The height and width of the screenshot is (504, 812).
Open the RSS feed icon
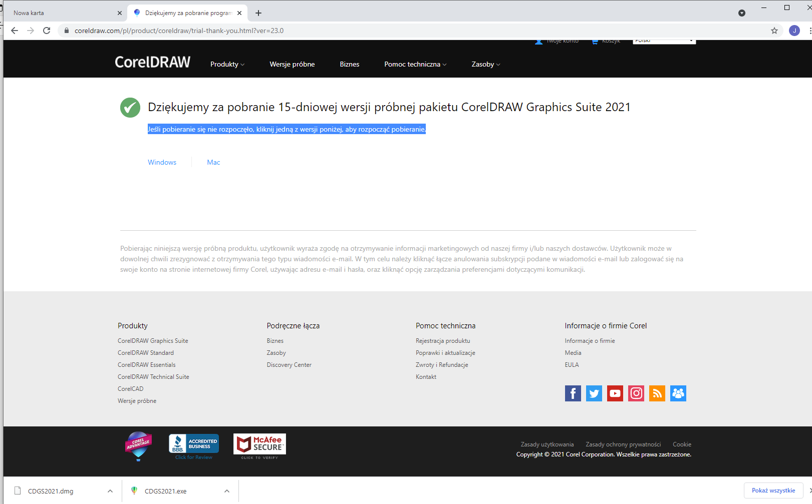click(x=657, y=393)
